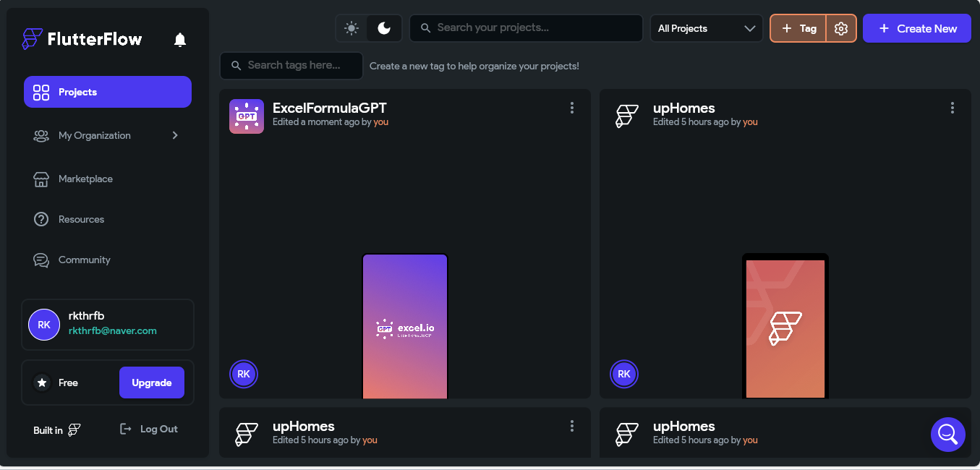Open Community in the sidebar
Image resolution: width=980 pixels, height=470 pixels.
pyautogui.click(x=108, y=260)
